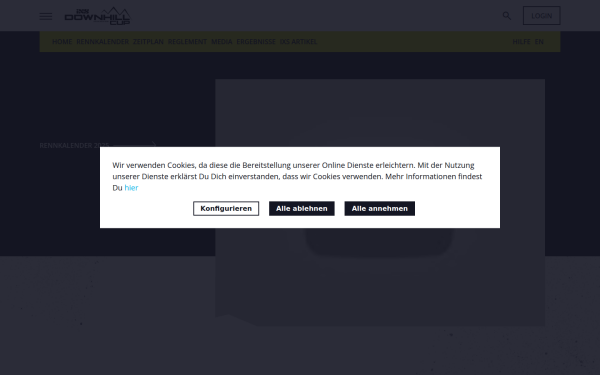
Task: Open ERGEBNISSE menu item
Action: click(256, 42)
